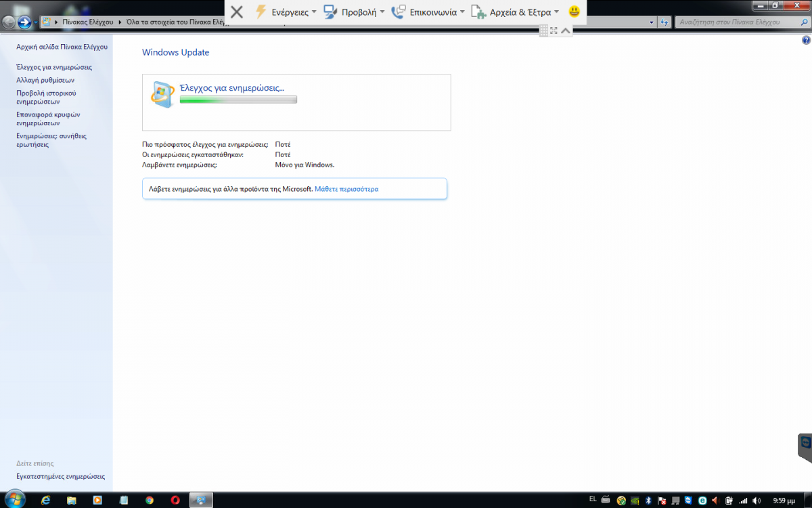Image resolution: width=812 pixels, height=508 pixels.
Task: Click Έλεγχος για ενημερώσεις in the sidebar
Action: pos(54,67)
